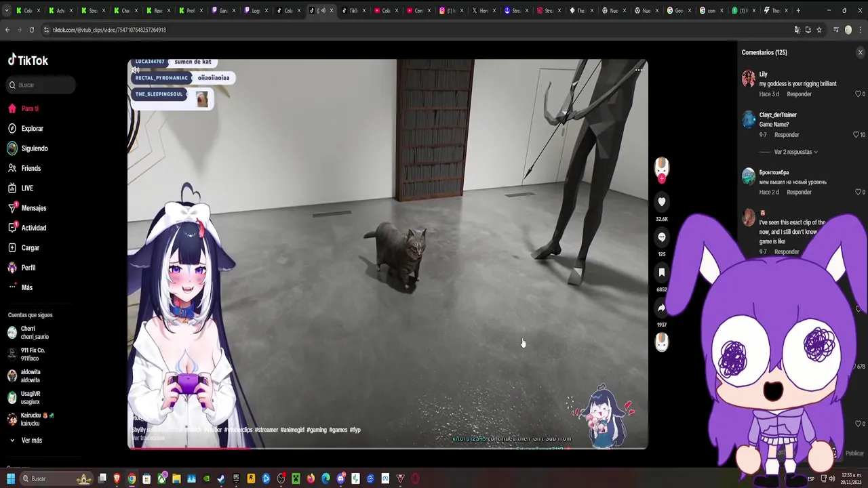This screenshot has height=488, width=868.
Task: Click the #fyp hashtag in the caption
Action: pyautogui.click(x=355, y=430)
